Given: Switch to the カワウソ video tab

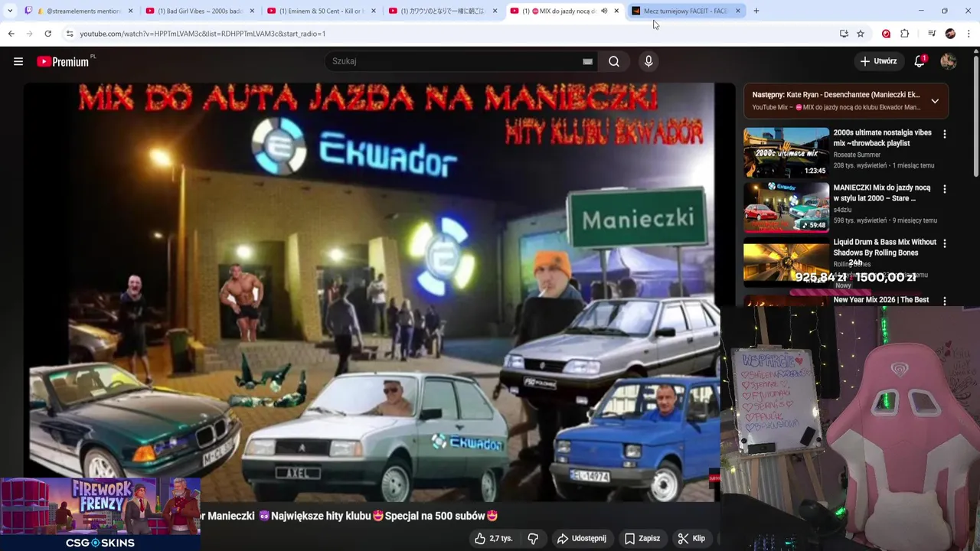Looking at the screenshot, I should pos(442,11).
